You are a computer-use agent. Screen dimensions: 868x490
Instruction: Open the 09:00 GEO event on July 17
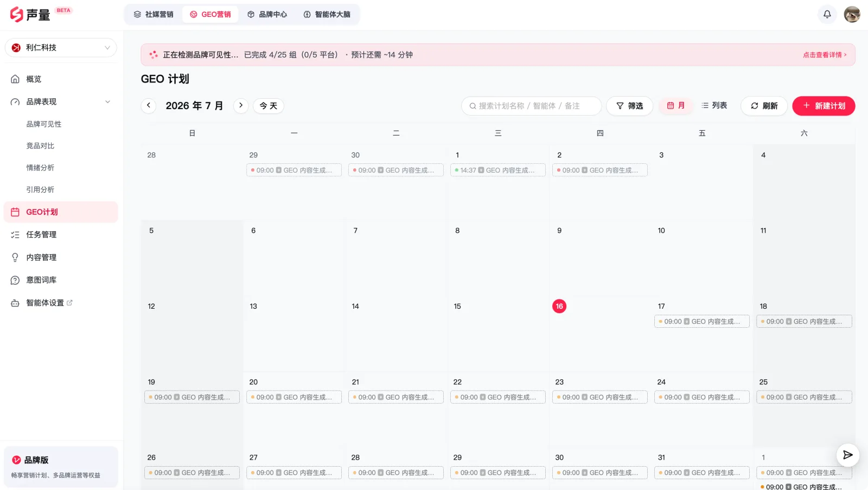click(x=702, y=322)
